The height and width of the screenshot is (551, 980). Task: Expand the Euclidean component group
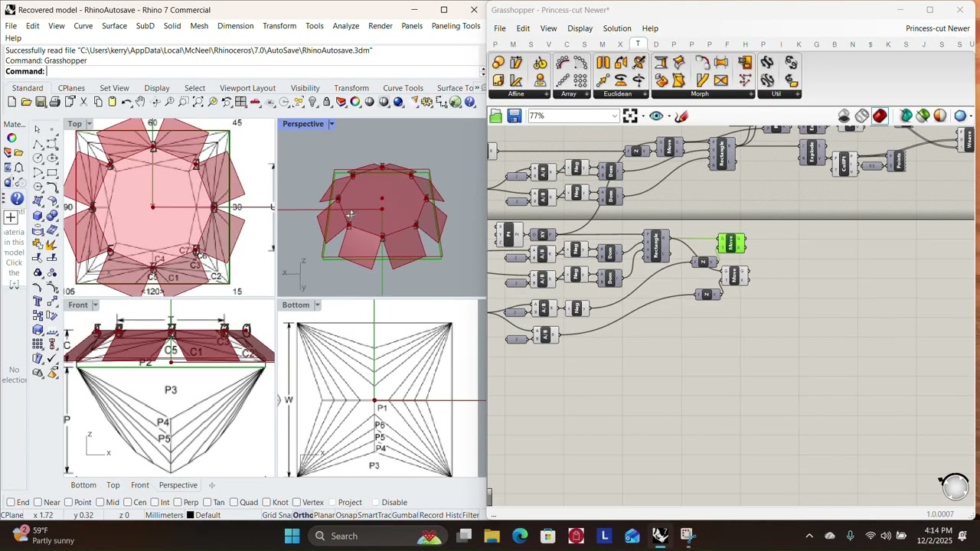tap(645, 94)
